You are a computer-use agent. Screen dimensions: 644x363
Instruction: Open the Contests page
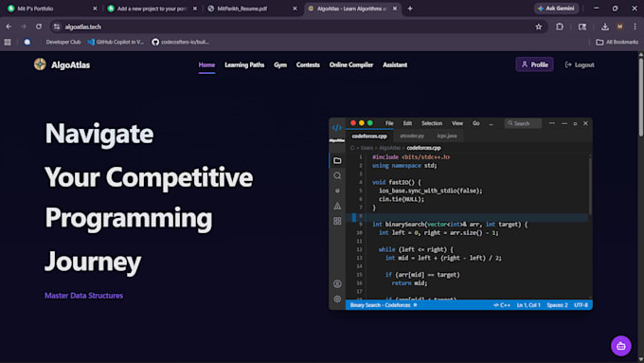click(308, 65)
